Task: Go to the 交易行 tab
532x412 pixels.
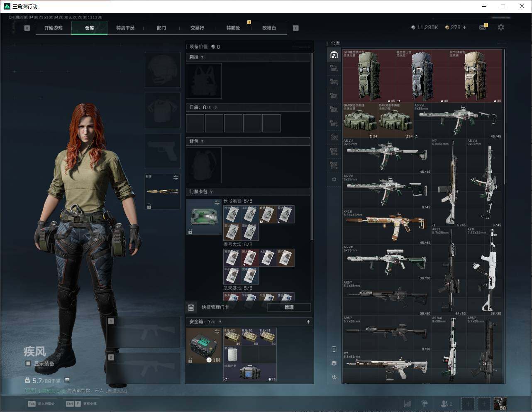Action: 197,28
